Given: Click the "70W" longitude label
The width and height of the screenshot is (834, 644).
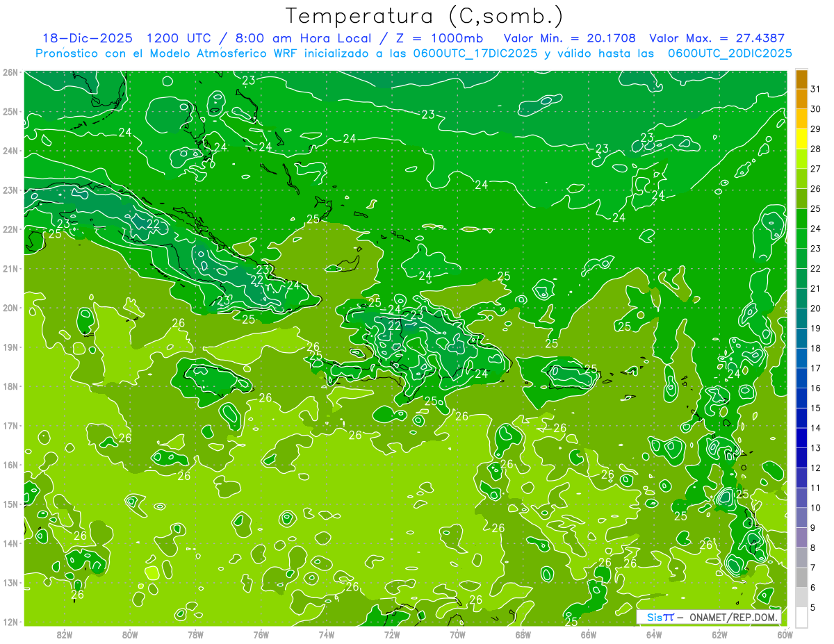Looking at the screenshot, I should pos(457,634).
